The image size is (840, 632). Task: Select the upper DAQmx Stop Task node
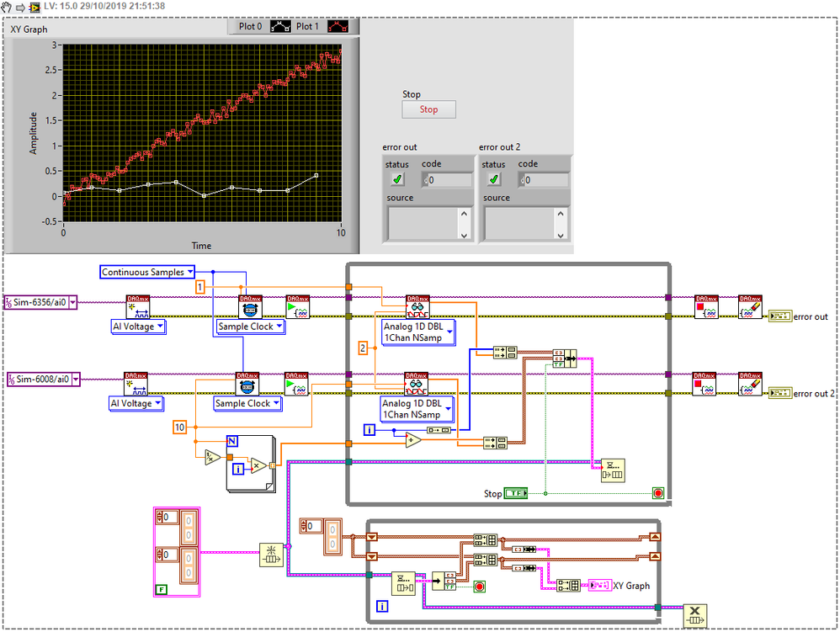[706, 307]
